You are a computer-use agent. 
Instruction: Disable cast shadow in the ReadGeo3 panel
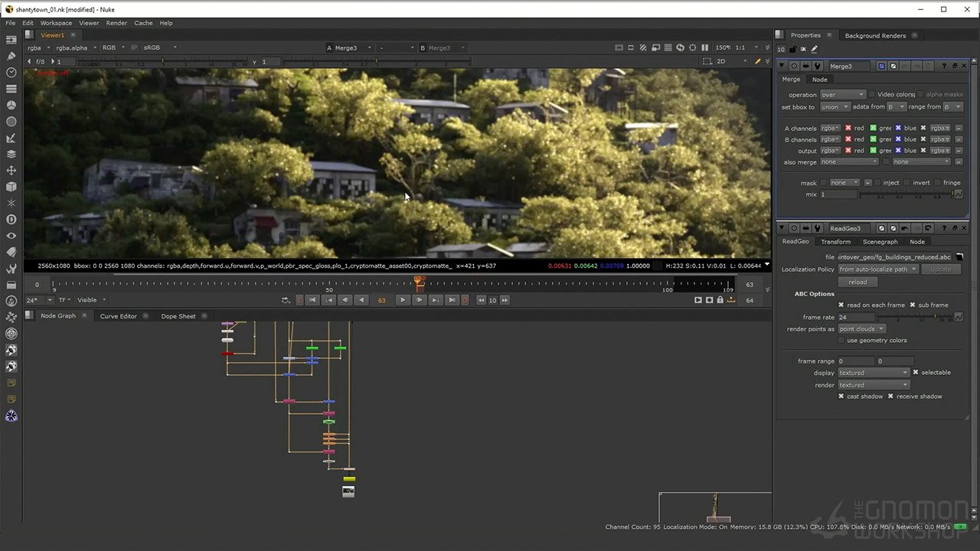tap(841, 396)
